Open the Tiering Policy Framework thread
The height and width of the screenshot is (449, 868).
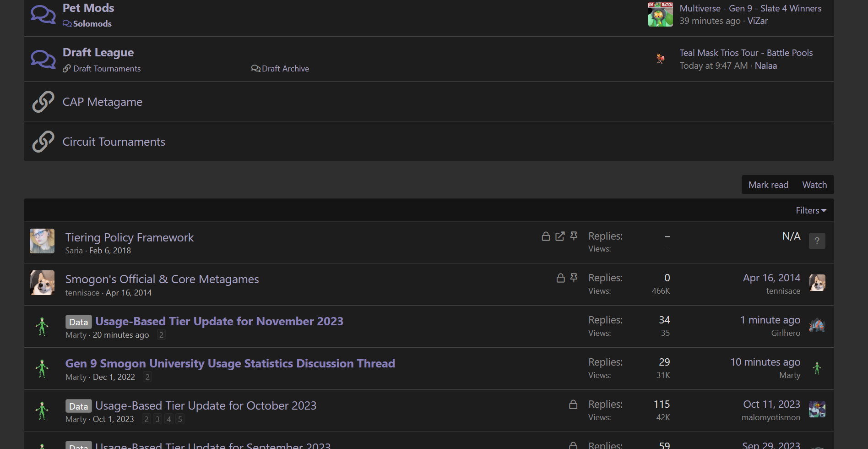(x=129, y=237)
